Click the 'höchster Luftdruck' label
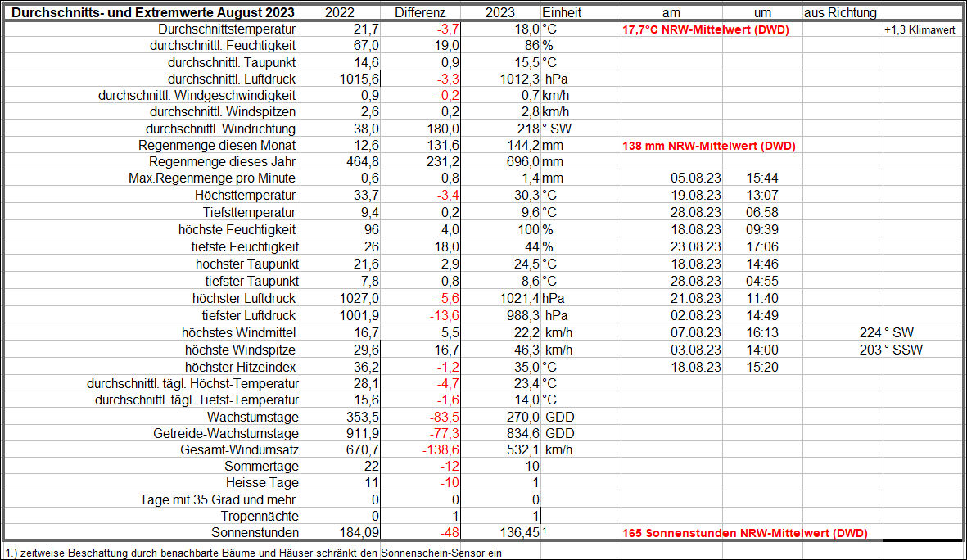The image size is (967, 560). click(x=244, y=299)
